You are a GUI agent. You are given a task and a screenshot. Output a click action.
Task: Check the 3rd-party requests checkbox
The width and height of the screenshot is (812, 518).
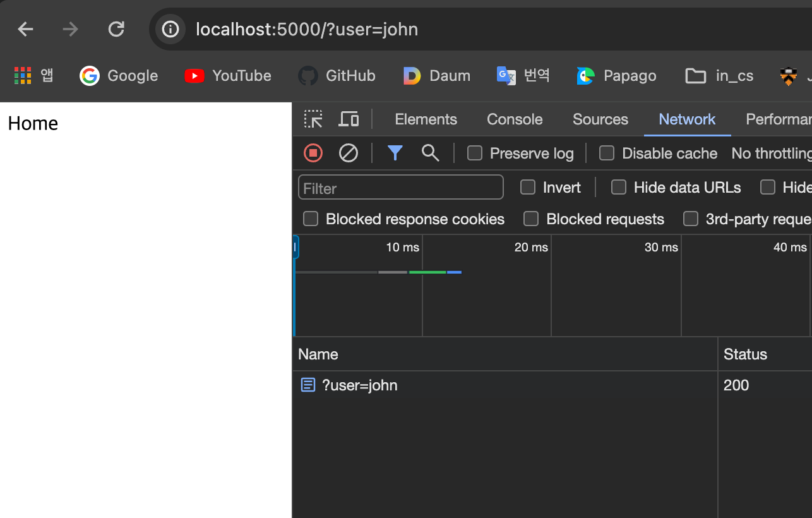coord(691,219)
